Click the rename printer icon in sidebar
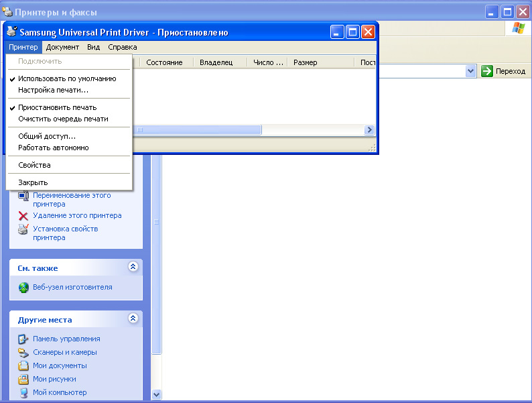The image size is (532, 403). 23,196
